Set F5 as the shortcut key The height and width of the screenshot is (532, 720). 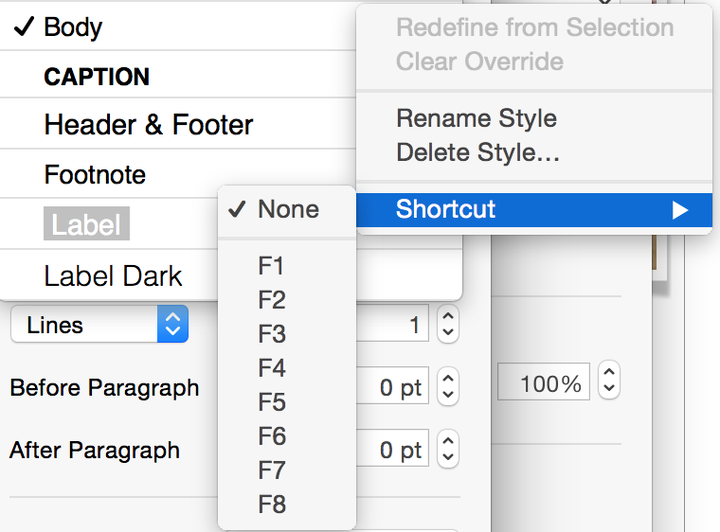[271, 402]
